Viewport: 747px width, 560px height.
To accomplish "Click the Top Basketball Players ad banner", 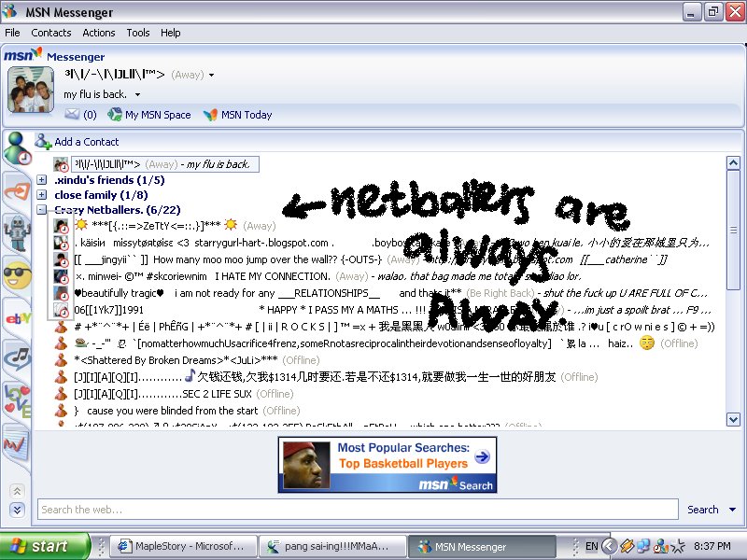I will coord(388,465).
